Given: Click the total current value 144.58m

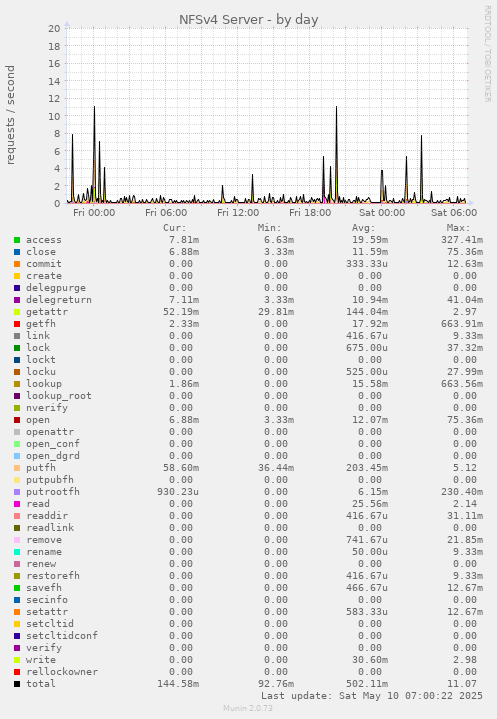Looking at the screenshot, I should [178, 684].
